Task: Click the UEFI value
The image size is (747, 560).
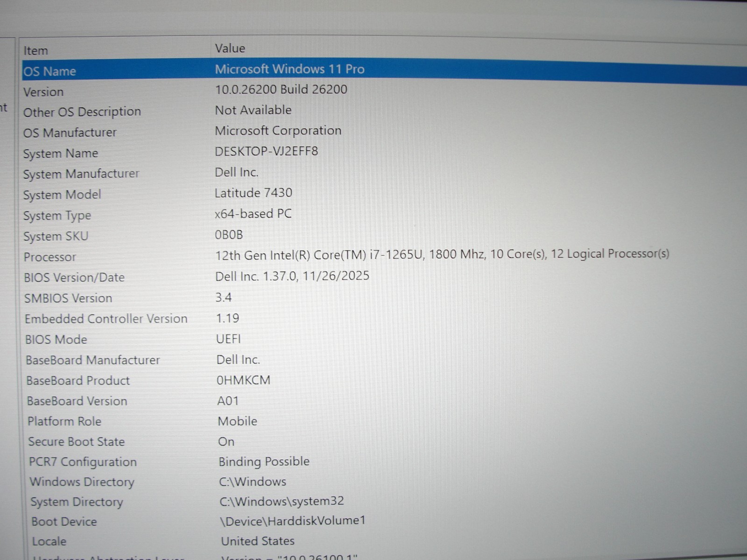Action: click(228, 339)
